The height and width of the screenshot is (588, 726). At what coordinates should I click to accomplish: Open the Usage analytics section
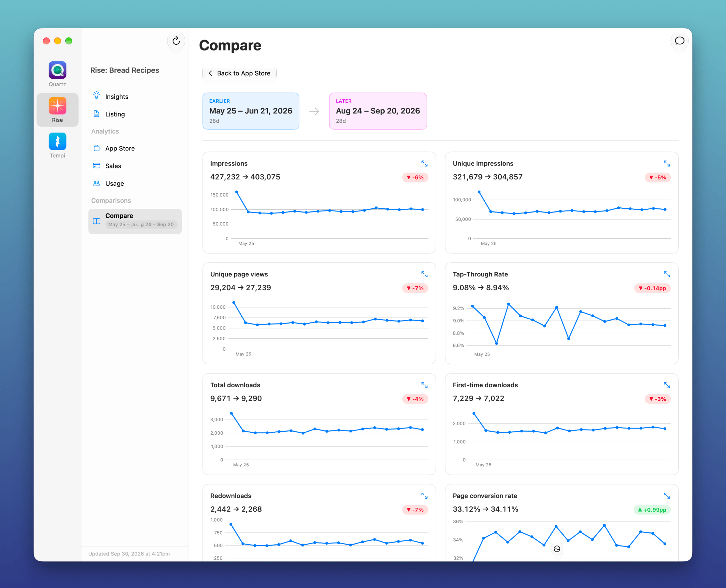pos(135,183)
